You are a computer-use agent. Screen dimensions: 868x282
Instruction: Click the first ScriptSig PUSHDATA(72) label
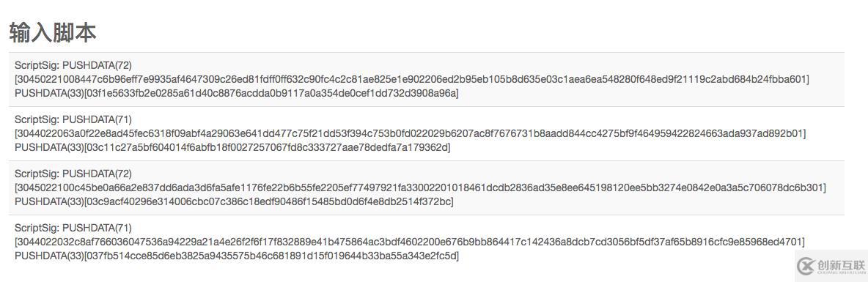[x=73, y=65]
